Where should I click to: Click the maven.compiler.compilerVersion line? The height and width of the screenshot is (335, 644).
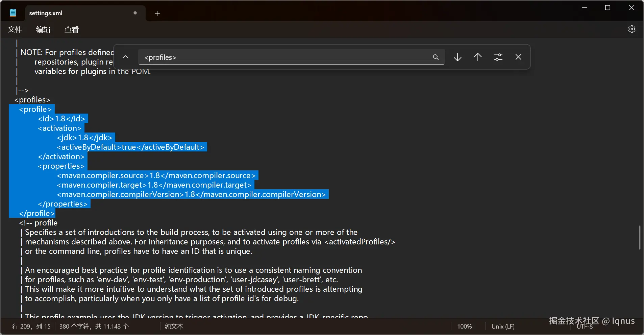191,194
